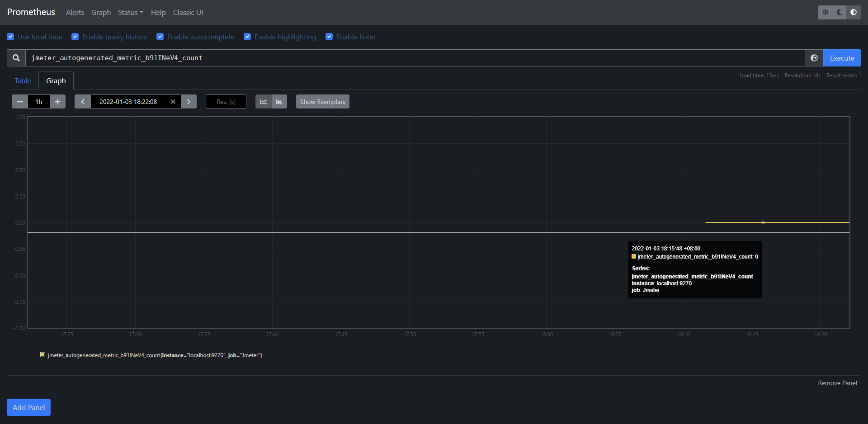
Task: Switch to stacked graph view
Action: 279,101
